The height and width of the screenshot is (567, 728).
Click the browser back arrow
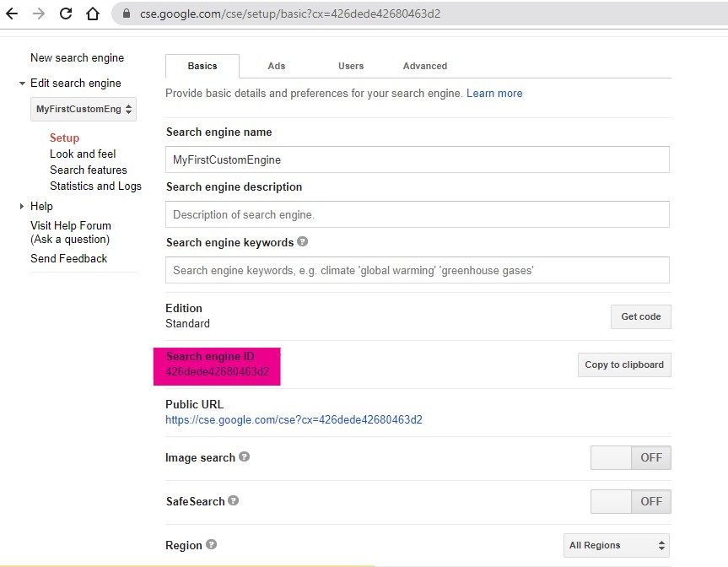[12, 14]
